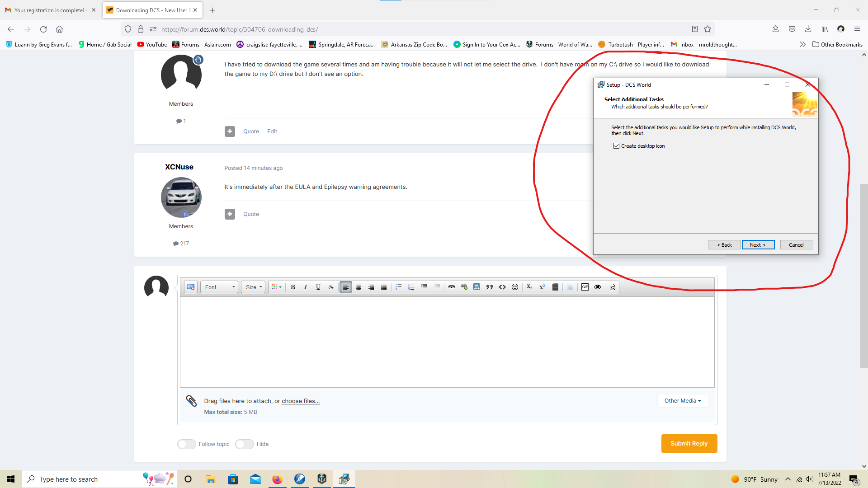Open Forums - Aslain.com bookmark
Image resolution: width=868 pixels, height=488 pixels.
tap(202, 44)
